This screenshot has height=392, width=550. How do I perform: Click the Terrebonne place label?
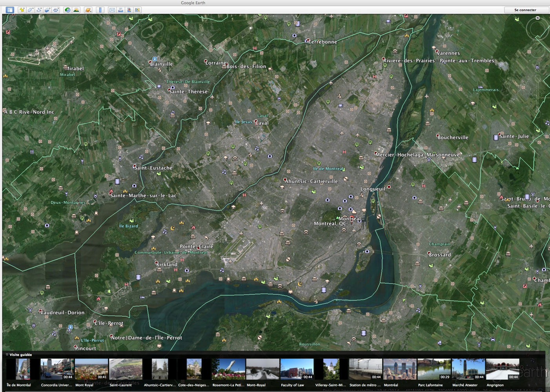[322, 42]
